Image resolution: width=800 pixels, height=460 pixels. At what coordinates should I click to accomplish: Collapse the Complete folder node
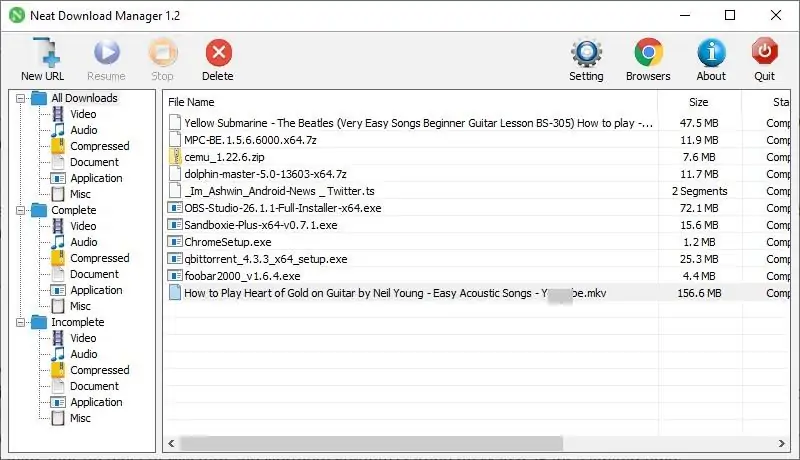tap(20, 210)
